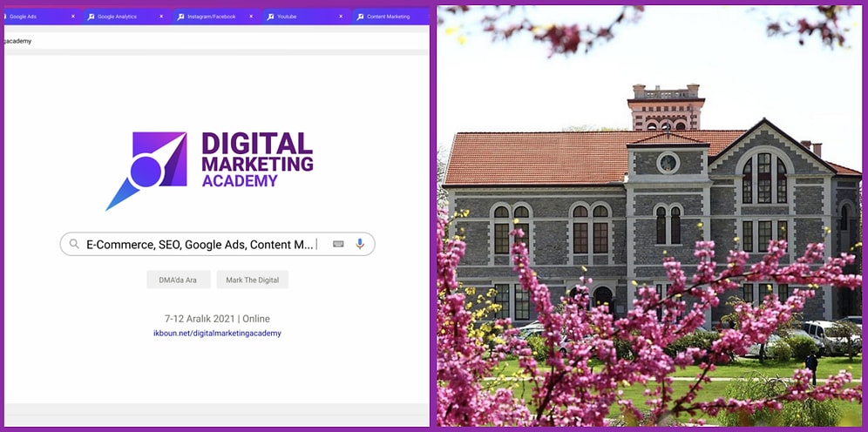Image resolution: width=868 pixels, height=432 pixels.
Task: Switch to the Google Ads tab
Action: click(x=42, y=17)
